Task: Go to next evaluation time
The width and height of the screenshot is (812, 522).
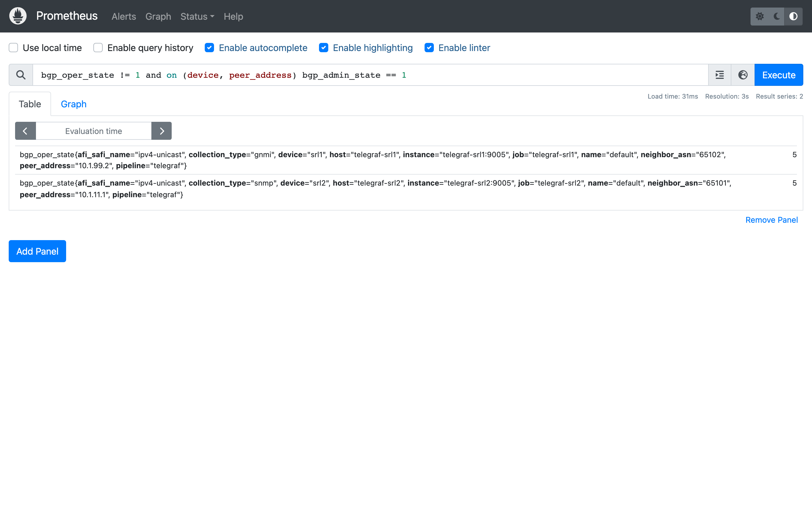Action: 162,131
